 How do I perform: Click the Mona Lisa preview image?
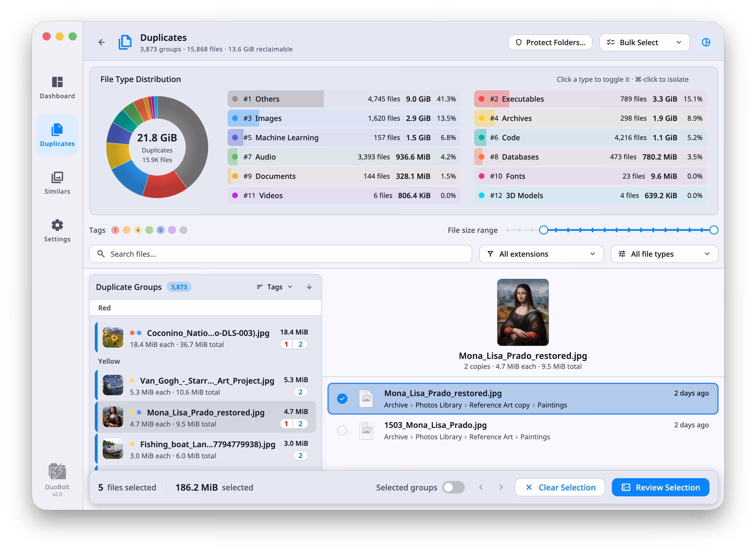pyautogui.click(x=523, y=312)
